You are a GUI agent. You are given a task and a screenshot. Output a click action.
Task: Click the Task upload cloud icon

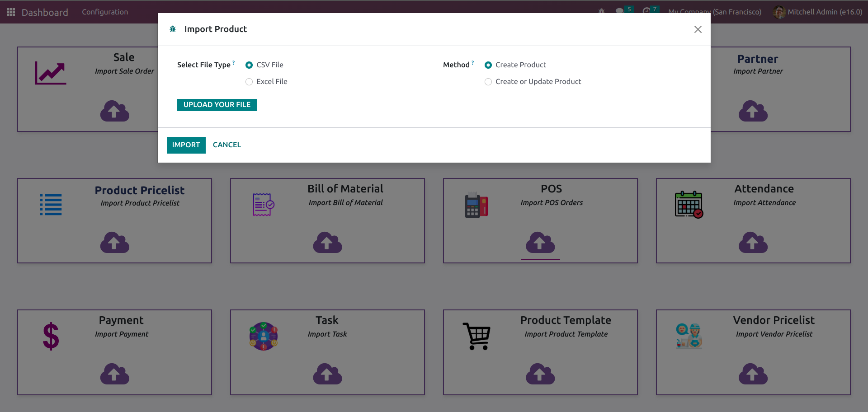coord(327,374)
